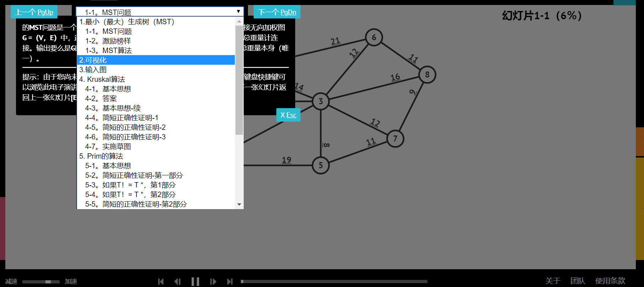Select 4-6。简短的正确性证明-3 option

[156, 137]
